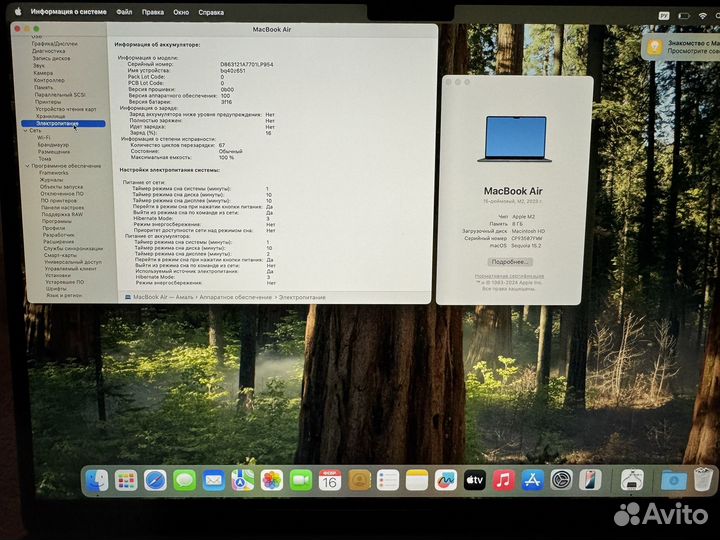
Task: Open System Settings gear in Dock
Action: coord(562,481)
